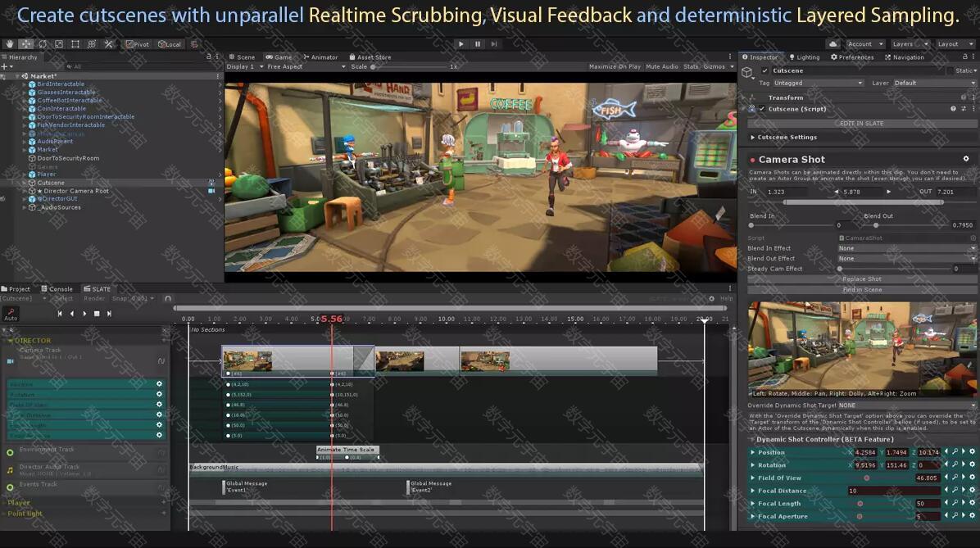This screenshot has height=548, width=980.
Task: Toggle the Cutscene (Script) enabled checkbox
Action: [x=761, y=109]
